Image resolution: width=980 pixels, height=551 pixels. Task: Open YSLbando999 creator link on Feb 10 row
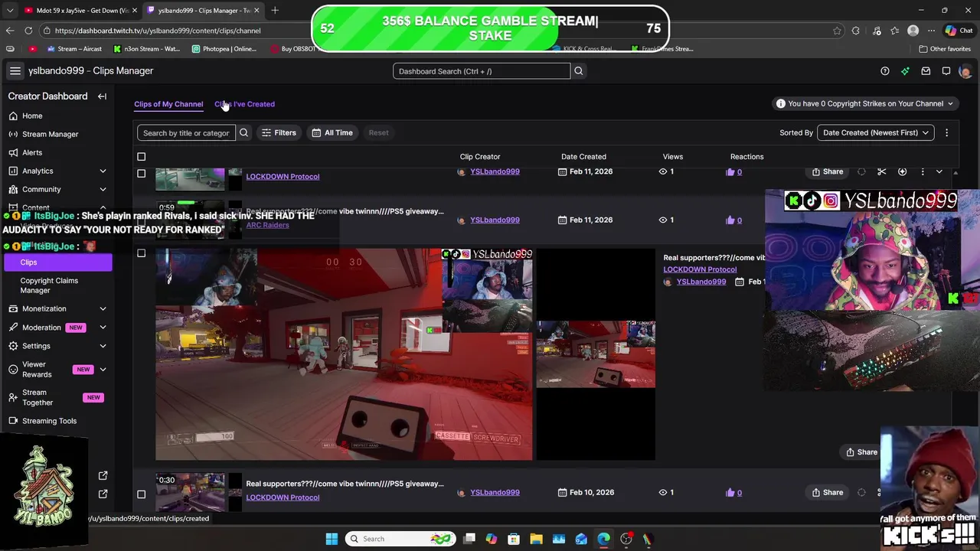(495, 493)
